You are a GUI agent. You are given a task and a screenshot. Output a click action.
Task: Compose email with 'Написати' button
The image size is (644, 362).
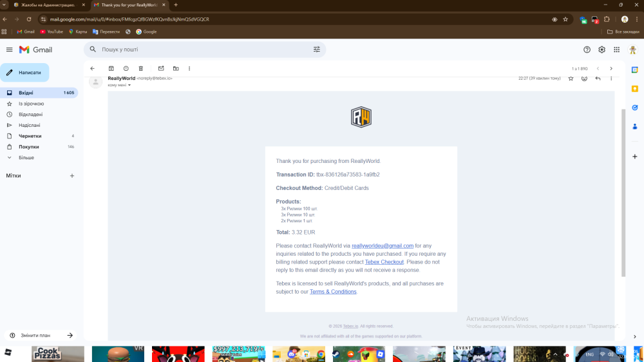coord(24,73)
